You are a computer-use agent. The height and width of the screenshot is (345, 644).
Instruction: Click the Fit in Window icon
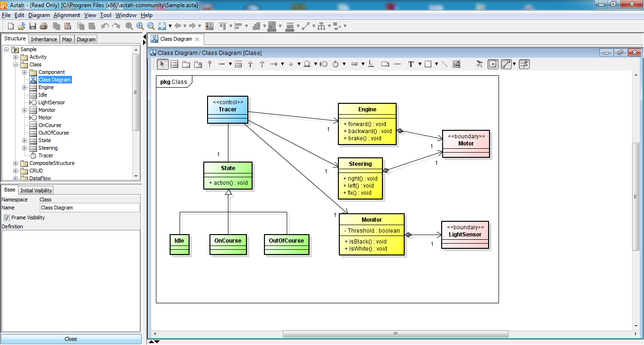(x=162, y=26)
